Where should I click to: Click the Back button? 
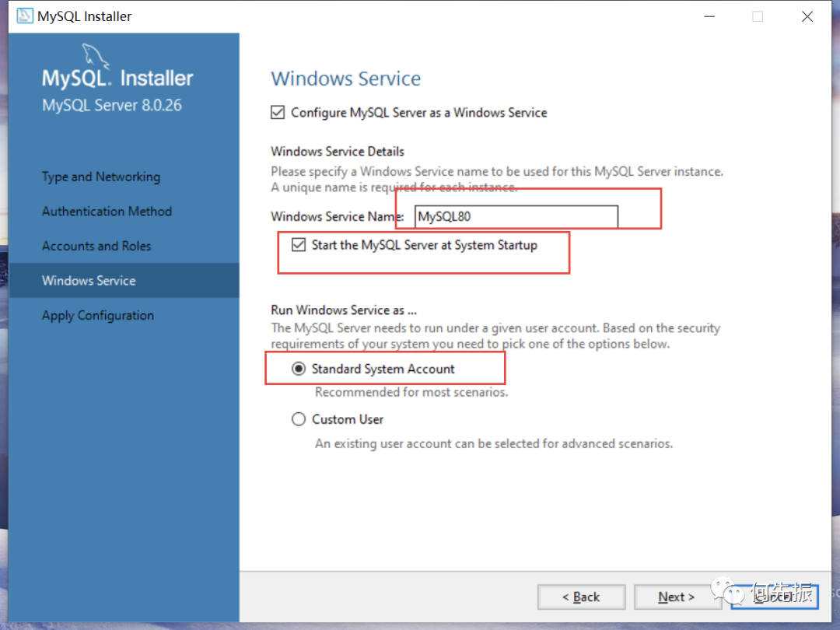tap(581, 597)
